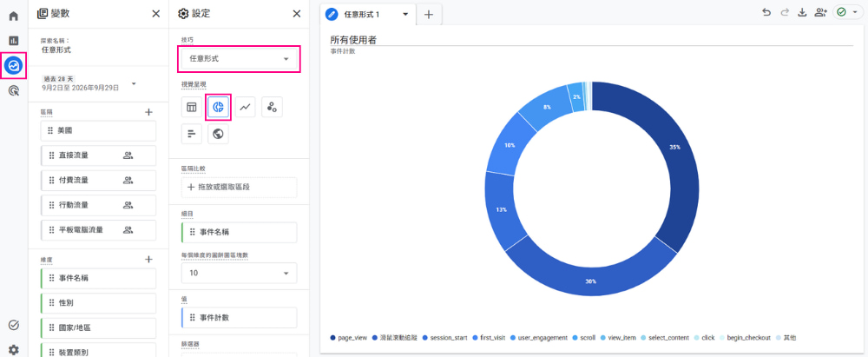Select the 美國 segment
This screenshot has width=868, height=357.
point(98,131)
